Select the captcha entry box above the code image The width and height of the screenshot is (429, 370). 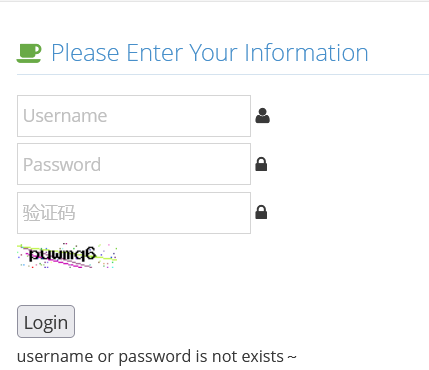click(x=134, y=213)
